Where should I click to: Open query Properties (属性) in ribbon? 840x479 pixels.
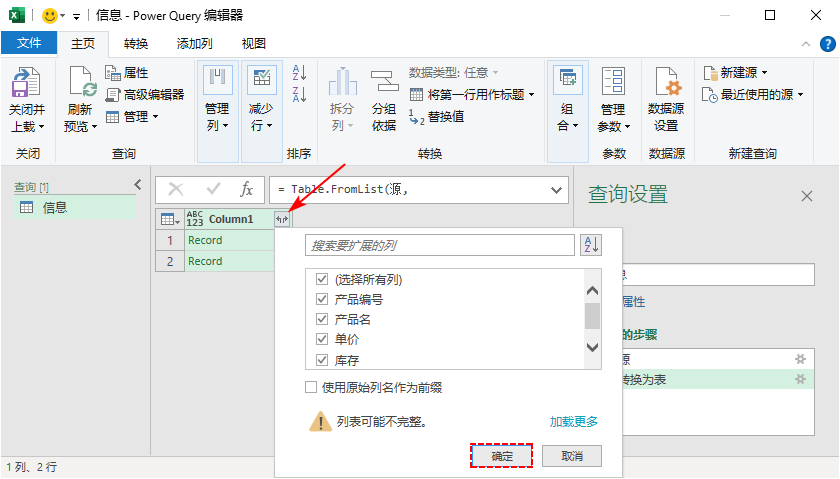pos(126,72)
